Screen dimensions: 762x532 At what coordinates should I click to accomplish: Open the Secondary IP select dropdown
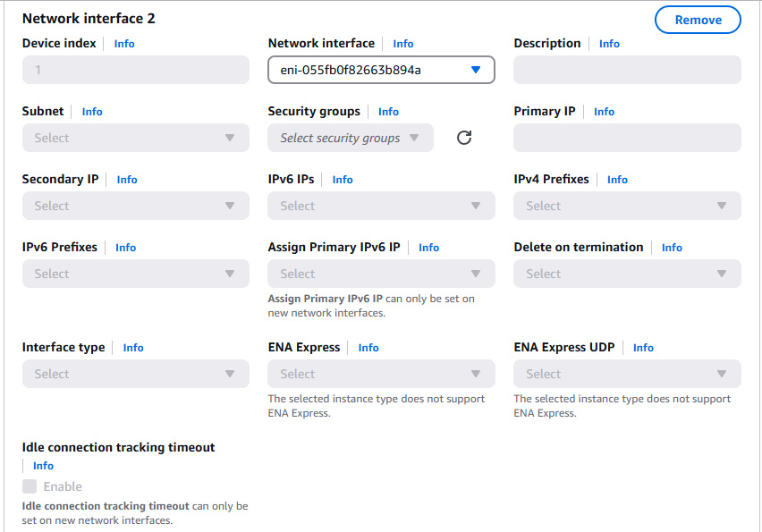(135, 206)
